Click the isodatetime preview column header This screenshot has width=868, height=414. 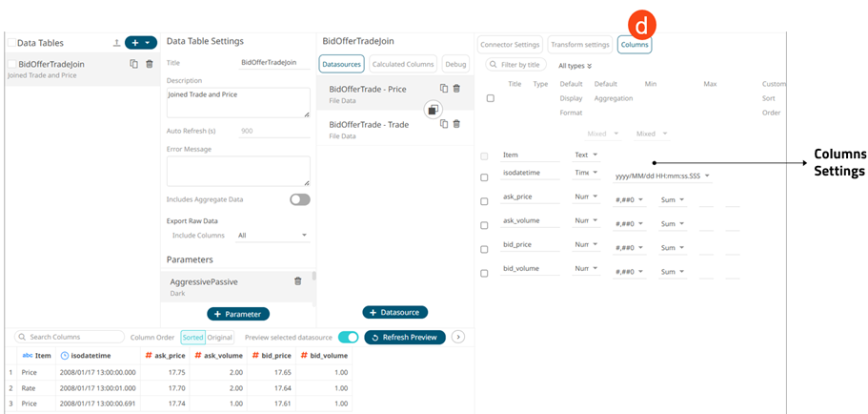pyautogui.click(x=98, y=356)
